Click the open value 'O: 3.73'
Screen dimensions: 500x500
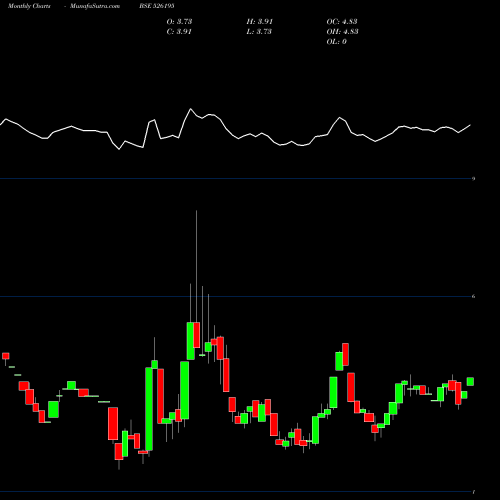coord(179,21)
